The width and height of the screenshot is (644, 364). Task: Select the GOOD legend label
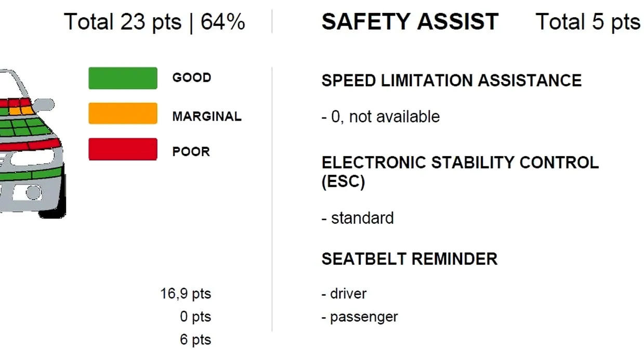pos(192,78)
